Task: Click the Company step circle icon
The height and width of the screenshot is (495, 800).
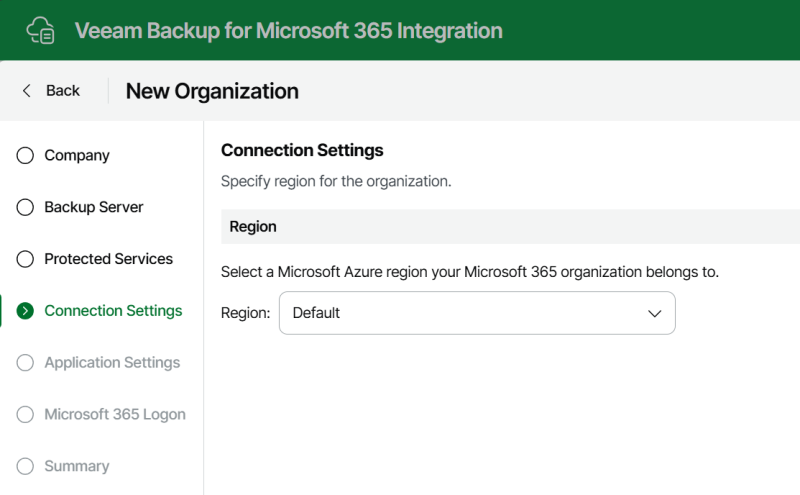Action: click(x=26, y=156)
